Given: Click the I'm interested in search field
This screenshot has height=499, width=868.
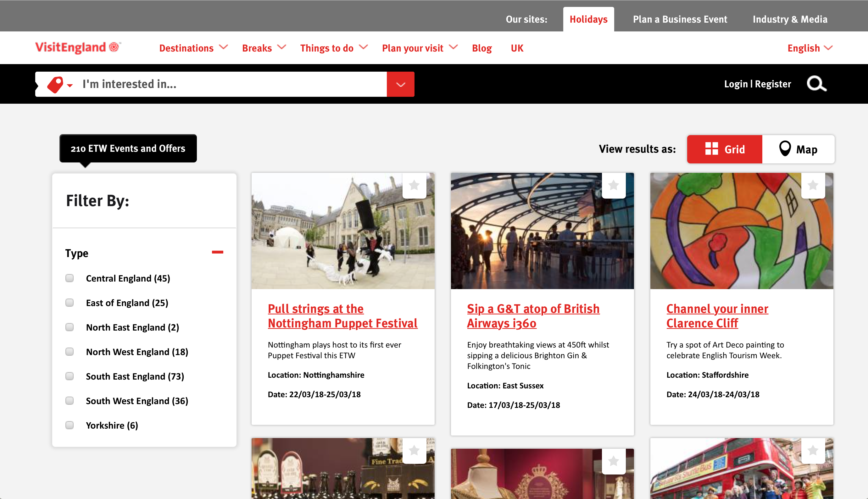Looking at the screenshot, I should (234, 84).
